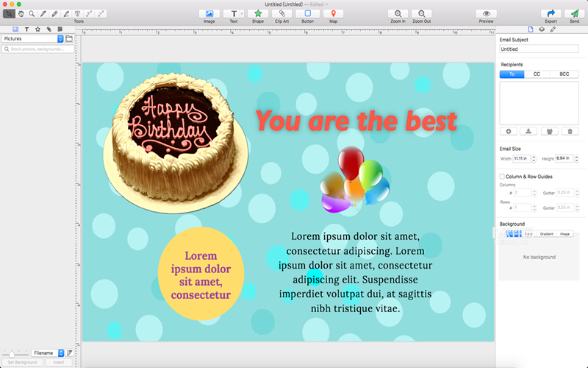588x368 pixels.
Task: Select the 'You are the best' heading
Action: 356,121
